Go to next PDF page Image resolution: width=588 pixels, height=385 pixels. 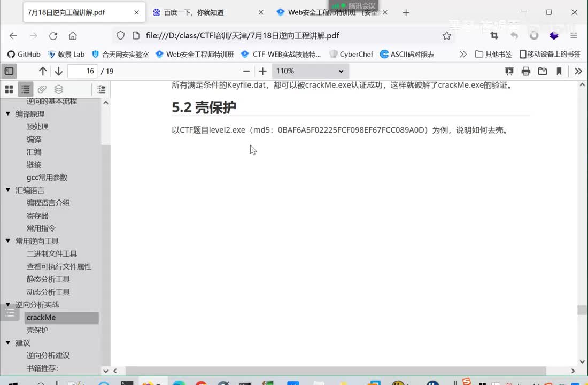[x=58, y=71]
